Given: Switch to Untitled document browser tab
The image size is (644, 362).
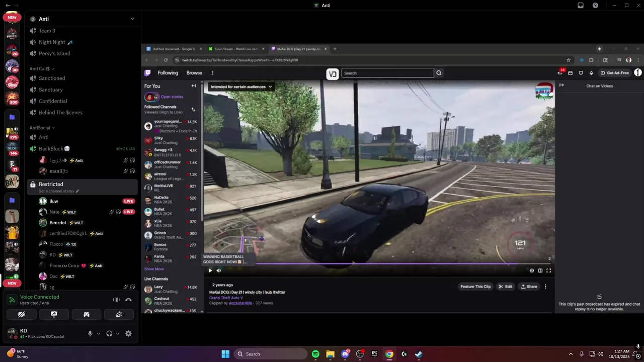Looking at the screenshot, I should 175,49.
